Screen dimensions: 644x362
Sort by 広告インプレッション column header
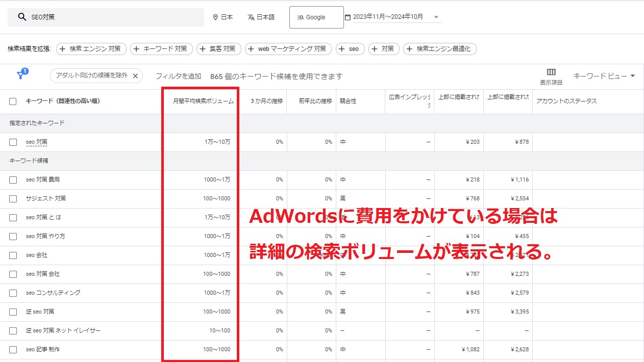point(409,100)
